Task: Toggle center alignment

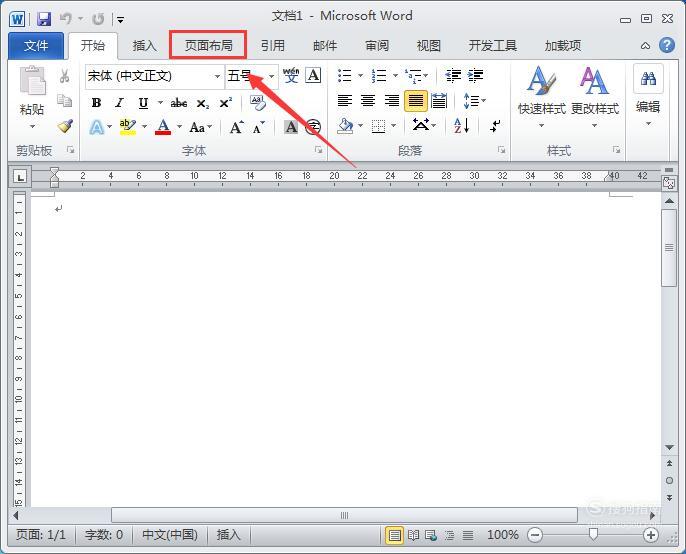Action: pyautogui.click(x=368, y=101)
